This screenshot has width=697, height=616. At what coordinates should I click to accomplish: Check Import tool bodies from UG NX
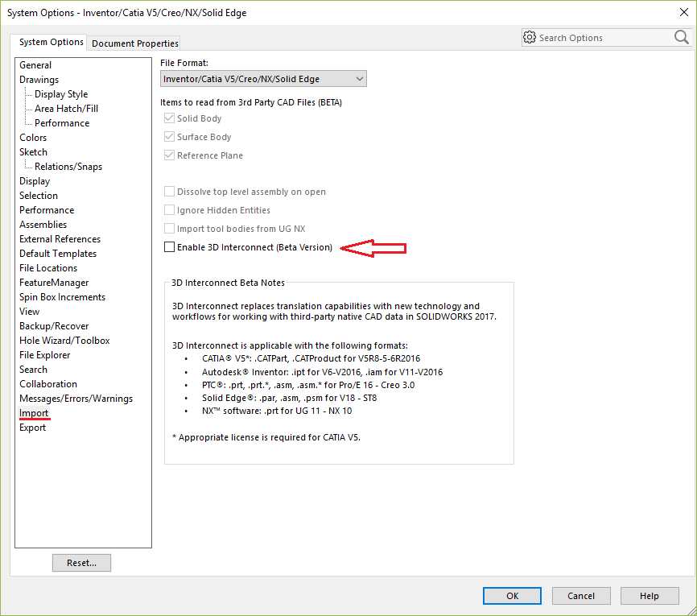(169, 229)
